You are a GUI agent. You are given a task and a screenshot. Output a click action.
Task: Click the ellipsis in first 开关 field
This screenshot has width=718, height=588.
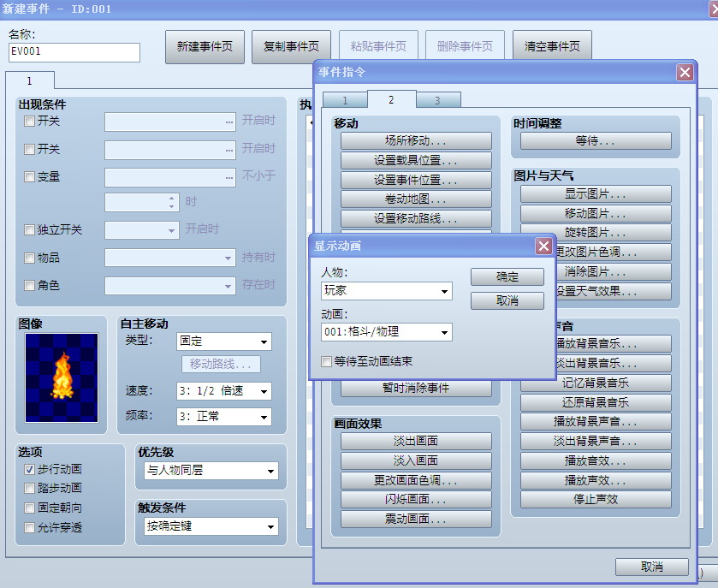229,122
